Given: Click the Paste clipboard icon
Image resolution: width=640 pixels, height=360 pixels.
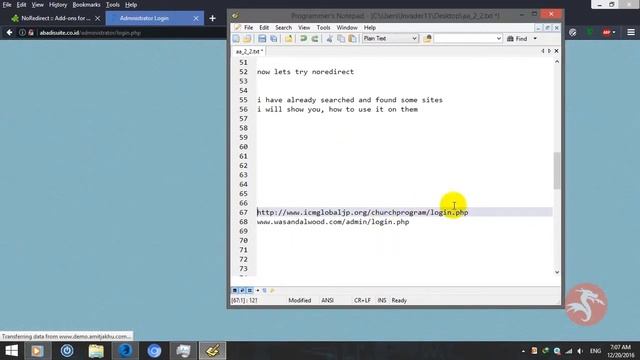Looking at the screenshot, I should 352,38.
